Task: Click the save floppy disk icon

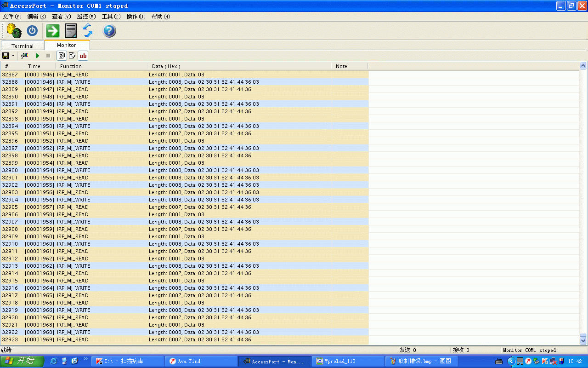Action: pyautogui.click(x=6, y=56)
